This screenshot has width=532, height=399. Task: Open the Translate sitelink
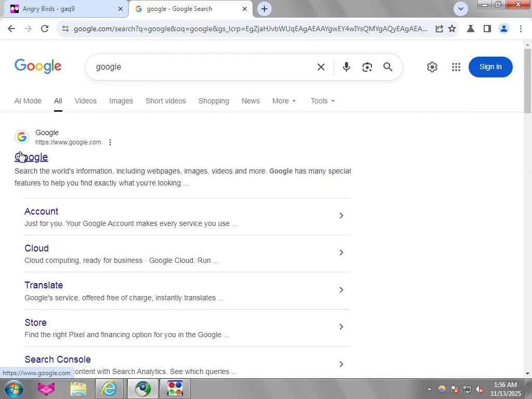point(44,285)
